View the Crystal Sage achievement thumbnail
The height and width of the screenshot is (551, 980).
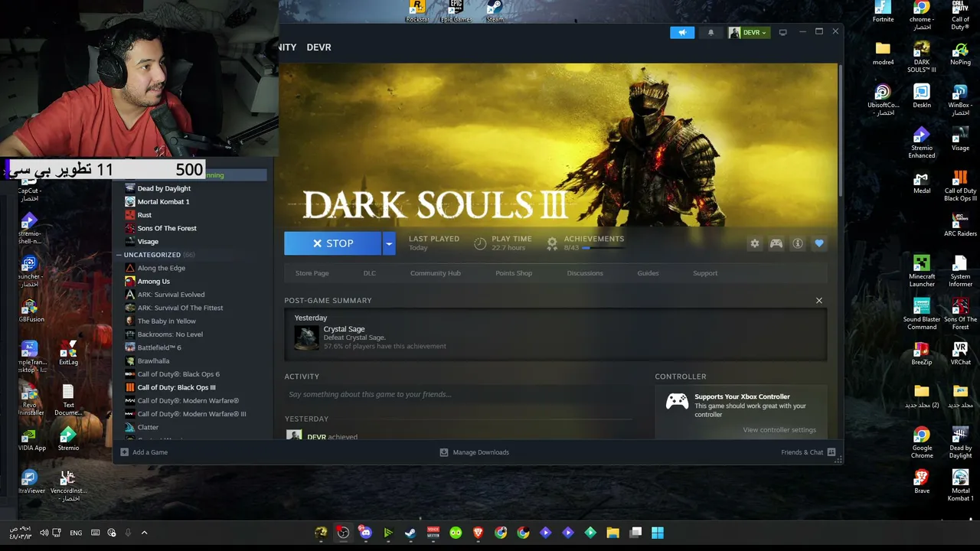click(306, 337)
